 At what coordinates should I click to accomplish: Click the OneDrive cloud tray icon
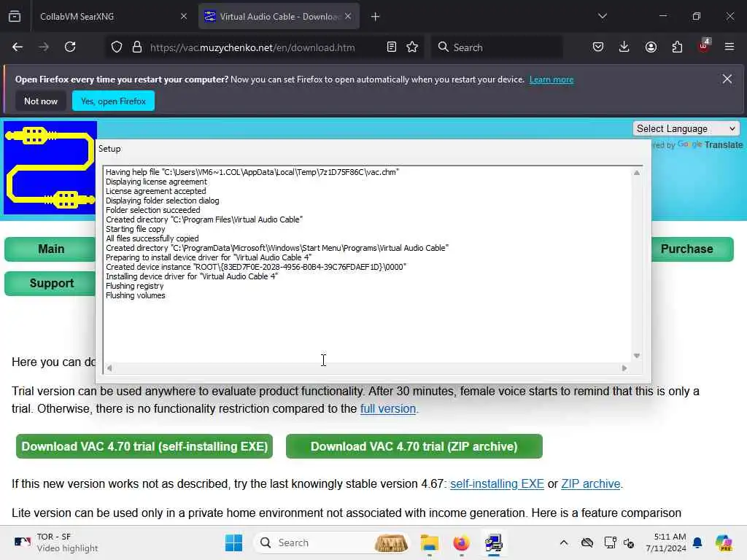587,542
